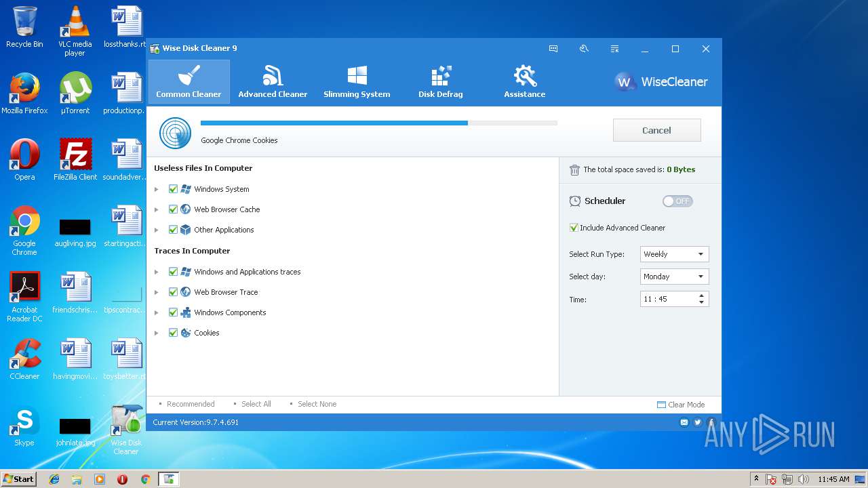This screenshot has height=488, width=868.
Task: Click the Scheduler clock icon
Action: [x=575, y=201]
